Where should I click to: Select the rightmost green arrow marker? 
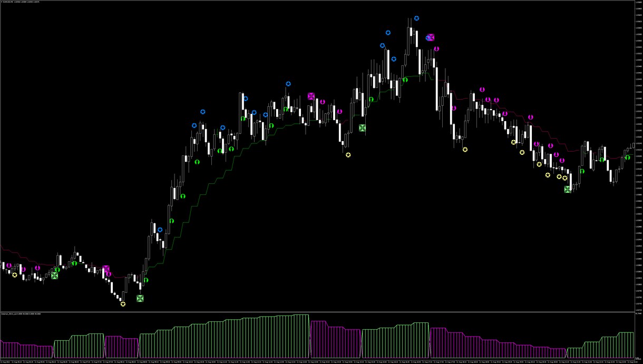tap(627, 158)
